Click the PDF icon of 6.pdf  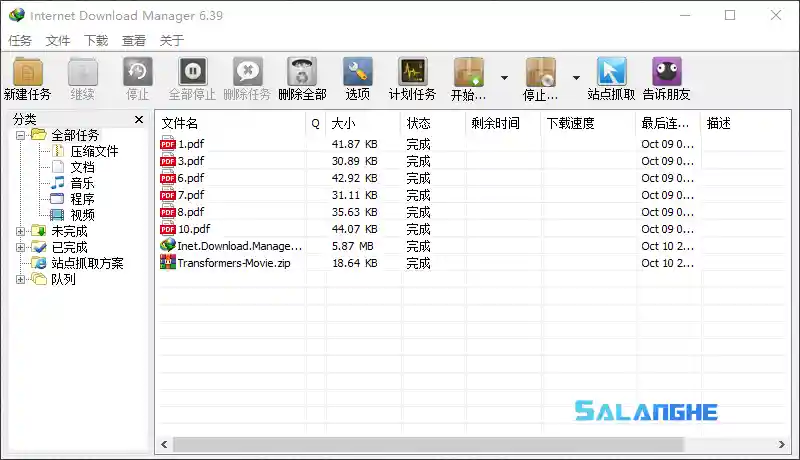tap(168, 177)
